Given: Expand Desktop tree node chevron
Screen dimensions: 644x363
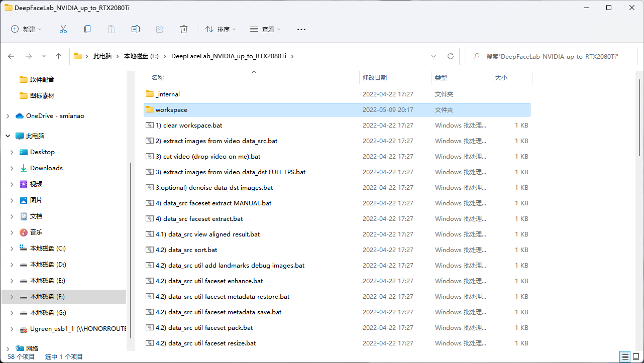Looking at the screenshot, I should [x=12, y=152].
